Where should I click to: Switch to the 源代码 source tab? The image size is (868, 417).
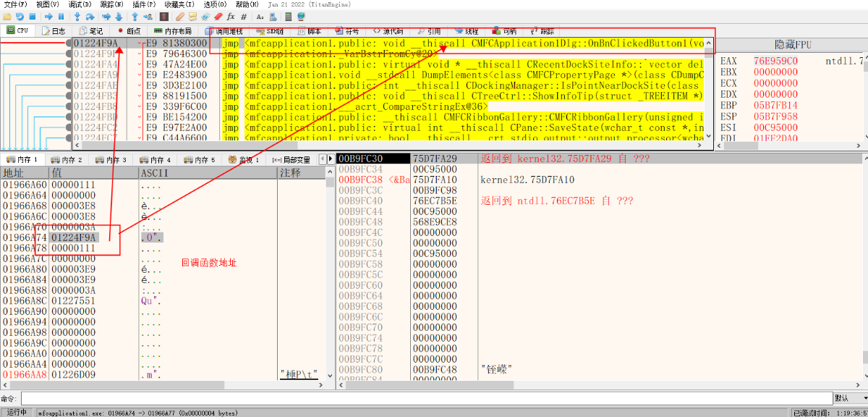point(388,31)
